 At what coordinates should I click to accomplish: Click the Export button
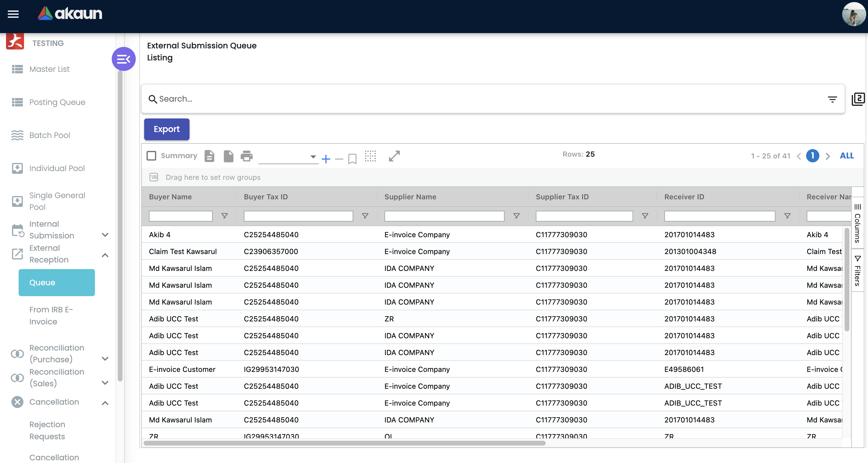pos(167,129)
